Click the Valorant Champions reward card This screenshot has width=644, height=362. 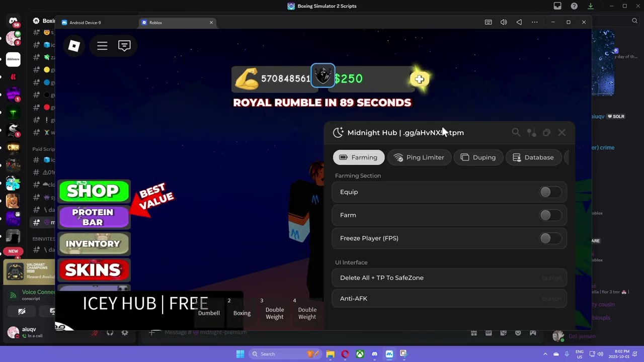point(29,271)
